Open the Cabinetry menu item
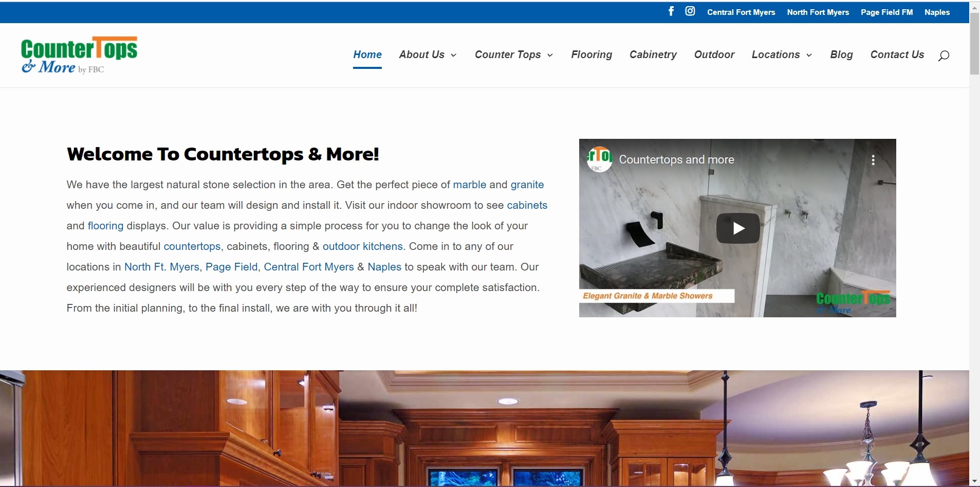This screenshot has width=980, height=487. pyautogui.click(x=653, y=55)
